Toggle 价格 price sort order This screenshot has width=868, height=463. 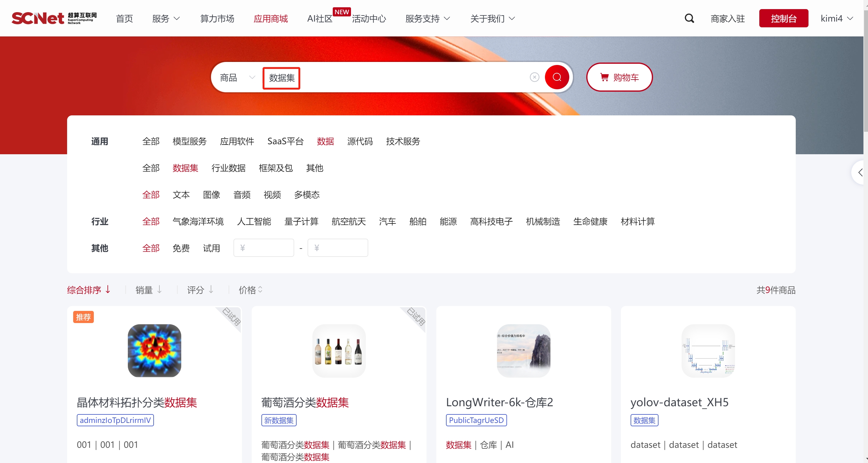pyautogui.click(x=250, y=290)
